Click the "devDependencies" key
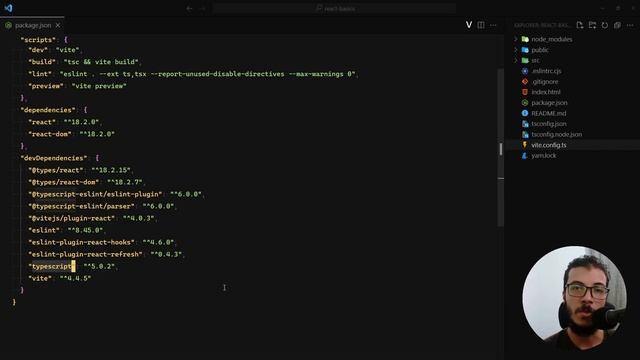 [54, 158]
